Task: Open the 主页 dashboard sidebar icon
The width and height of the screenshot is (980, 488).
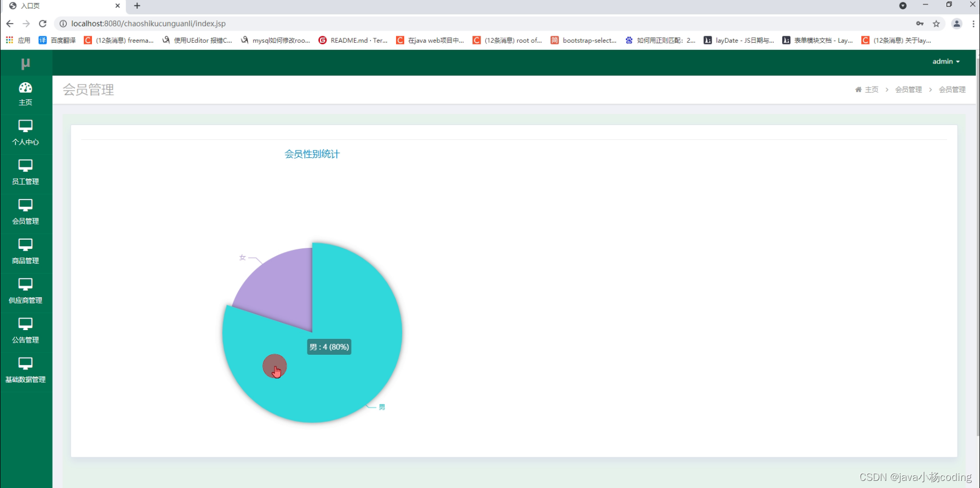Action: click(26, 94)
